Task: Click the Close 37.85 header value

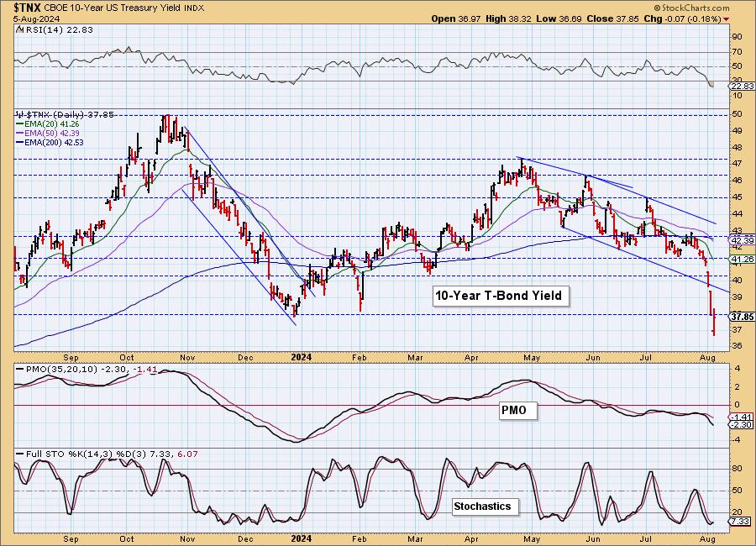Action: tap(612, 18)
